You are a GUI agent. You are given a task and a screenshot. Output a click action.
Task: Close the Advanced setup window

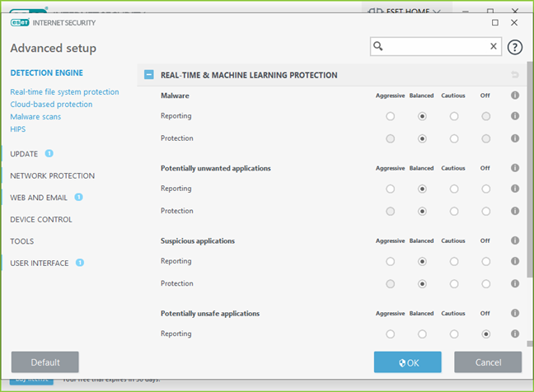point(514,22)
